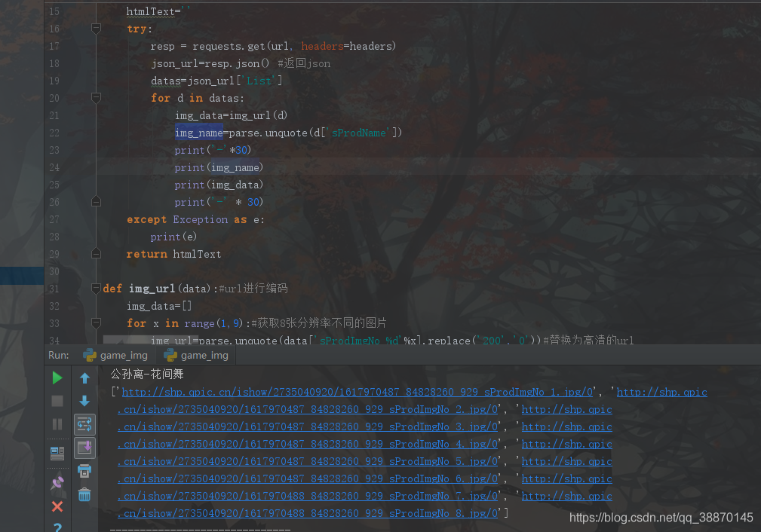The height and width of the screenshot is (532, 761).
Task: Click img_data=[] on line 32
Action: tap(159, 306)
